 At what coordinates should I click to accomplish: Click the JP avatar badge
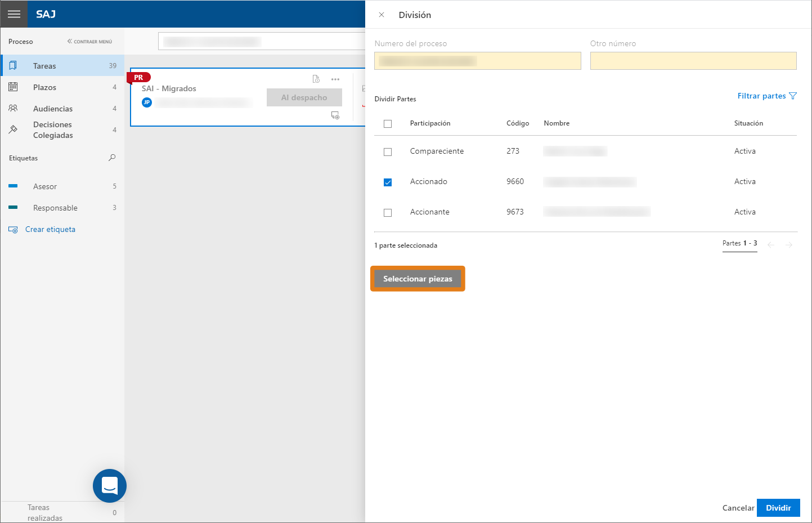147,102
